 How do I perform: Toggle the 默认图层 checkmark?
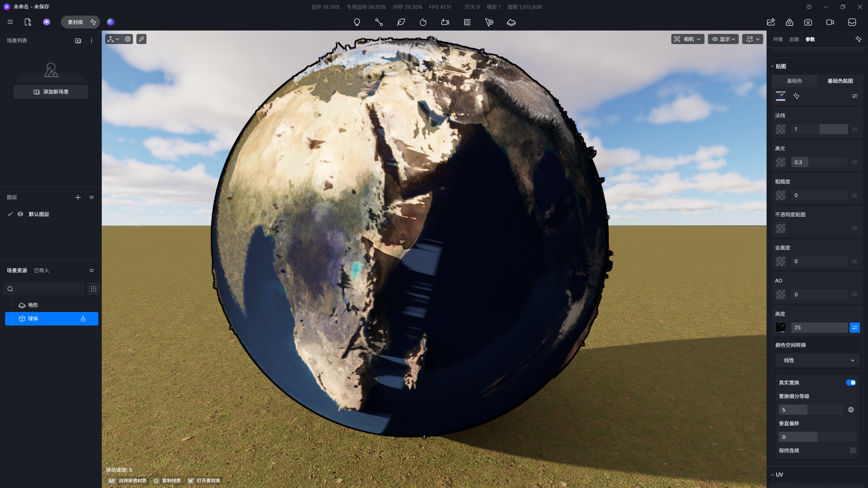[10, 214]
